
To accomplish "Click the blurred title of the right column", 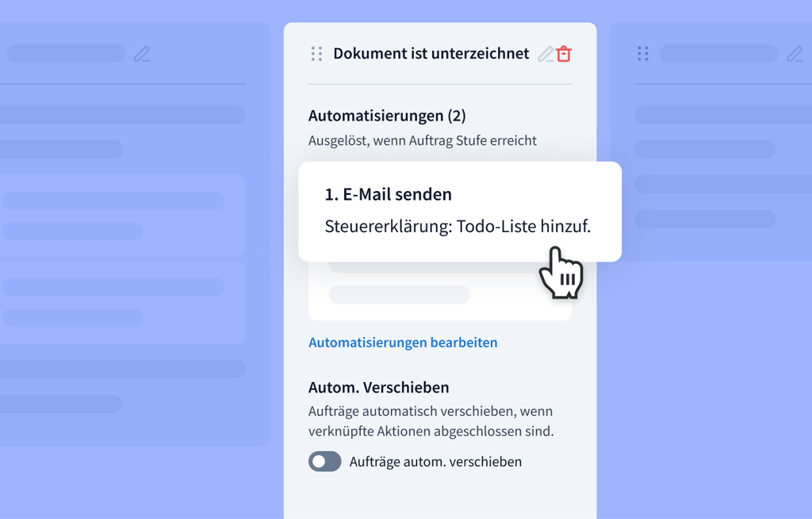I will click(718, 54).
